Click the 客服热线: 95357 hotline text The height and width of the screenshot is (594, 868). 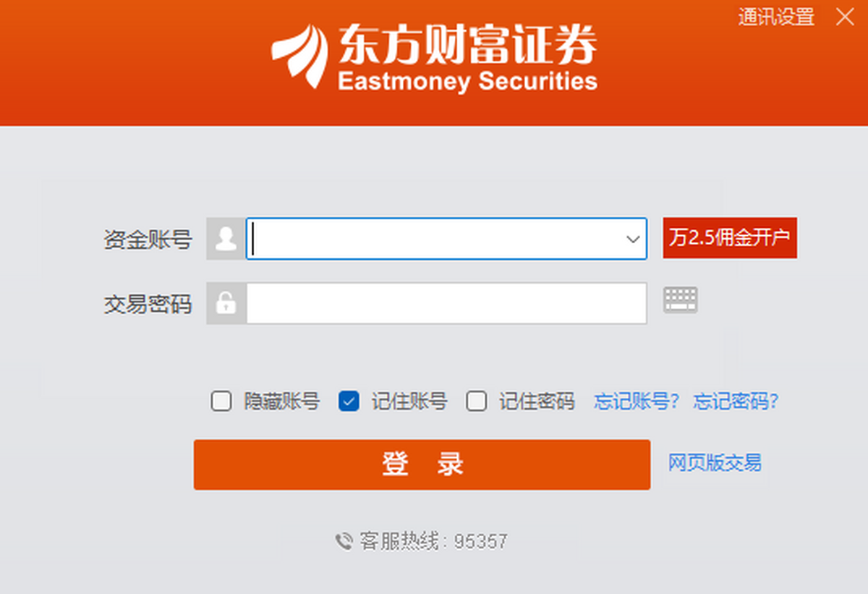433,541
